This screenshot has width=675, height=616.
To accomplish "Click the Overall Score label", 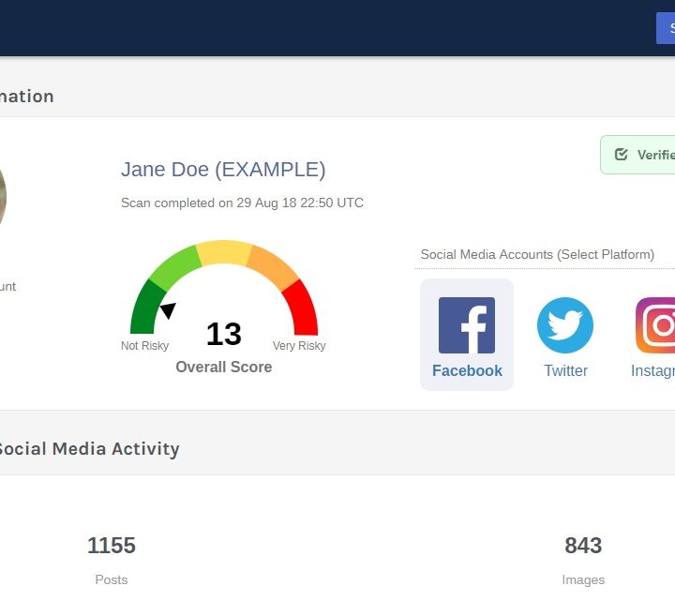I will click(x=224, y=367).
